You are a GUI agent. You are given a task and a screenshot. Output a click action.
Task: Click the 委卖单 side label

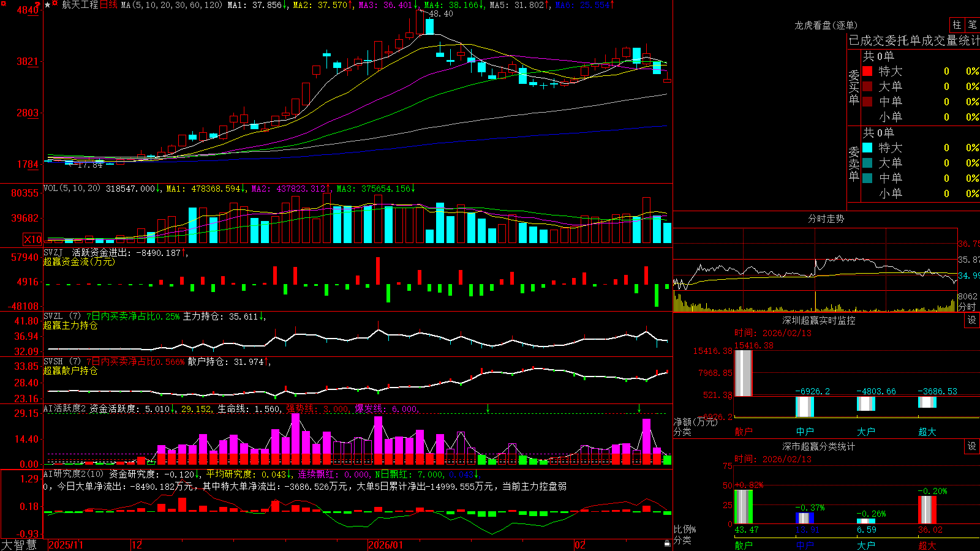854,164
